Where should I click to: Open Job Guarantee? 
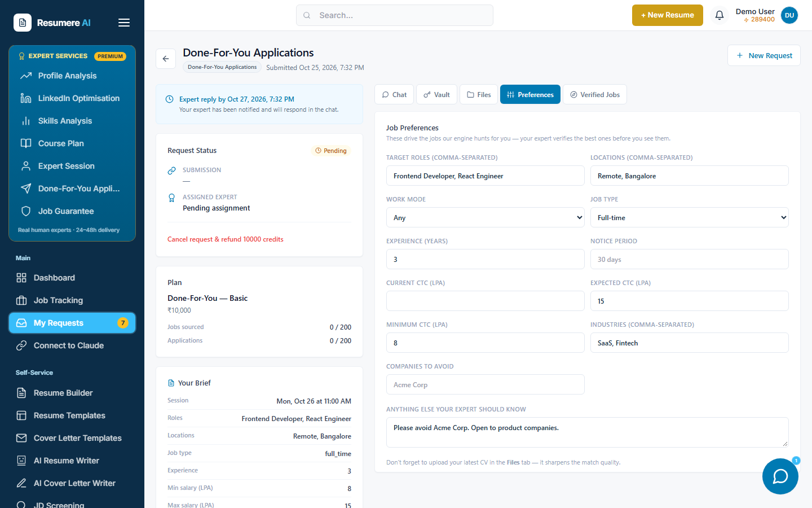72,211
